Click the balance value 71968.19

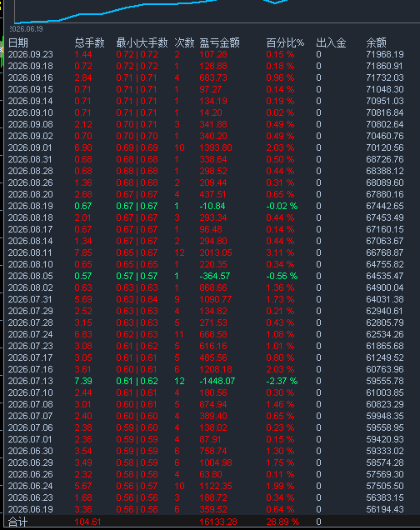coord(385,54)
